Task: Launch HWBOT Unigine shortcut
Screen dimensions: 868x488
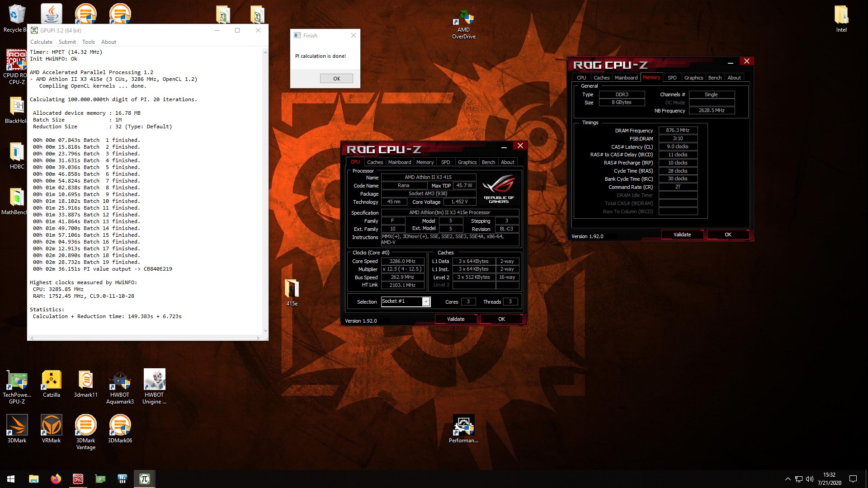Action: (155, 386)
